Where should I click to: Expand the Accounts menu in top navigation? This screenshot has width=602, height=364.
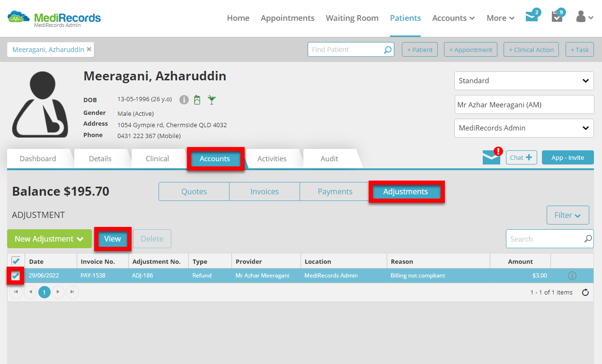(453, 18)
